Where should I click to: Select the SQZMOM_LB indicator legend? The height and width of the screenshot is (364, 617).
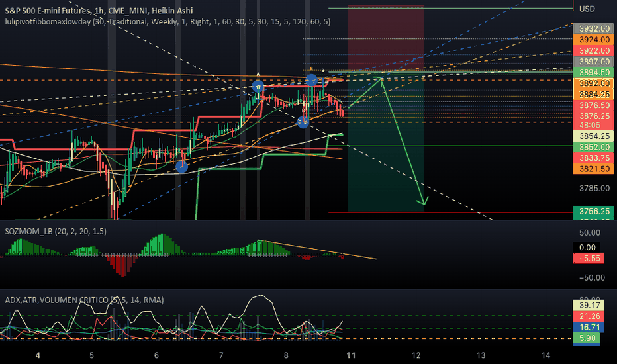pos(56,232)
